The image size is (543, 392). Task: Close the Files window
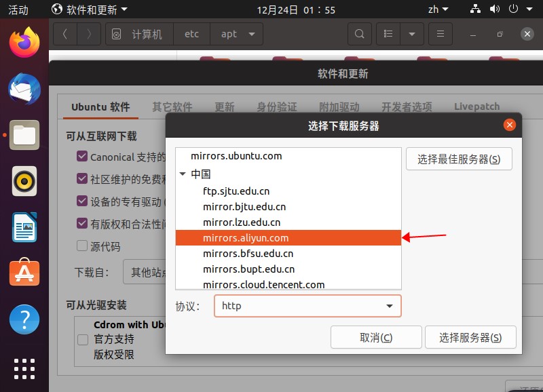[527, 34]
